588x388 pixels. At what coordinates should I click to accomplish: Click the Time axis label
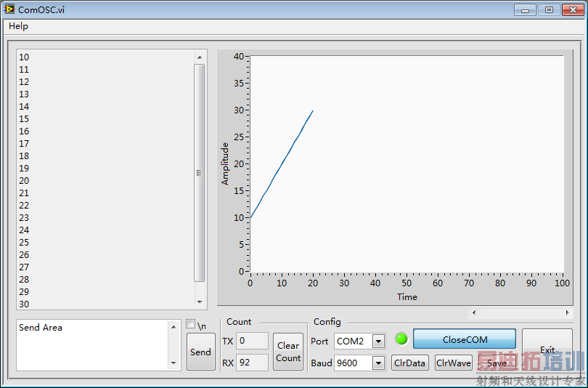click(407, 297)
